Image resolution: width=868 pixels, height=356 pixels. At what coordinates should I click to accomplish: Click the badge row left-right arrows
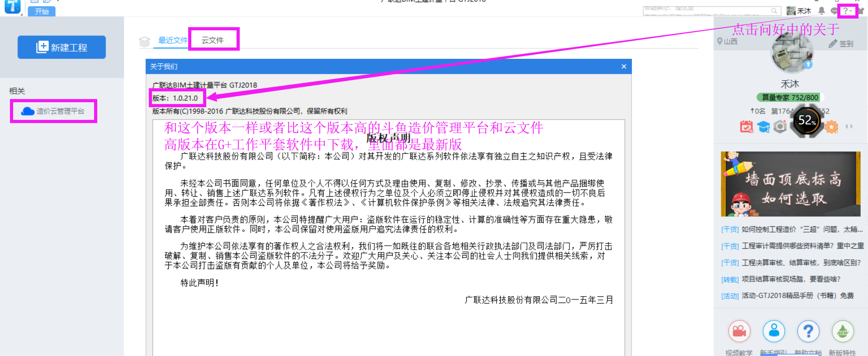click(x=849, y=127)
